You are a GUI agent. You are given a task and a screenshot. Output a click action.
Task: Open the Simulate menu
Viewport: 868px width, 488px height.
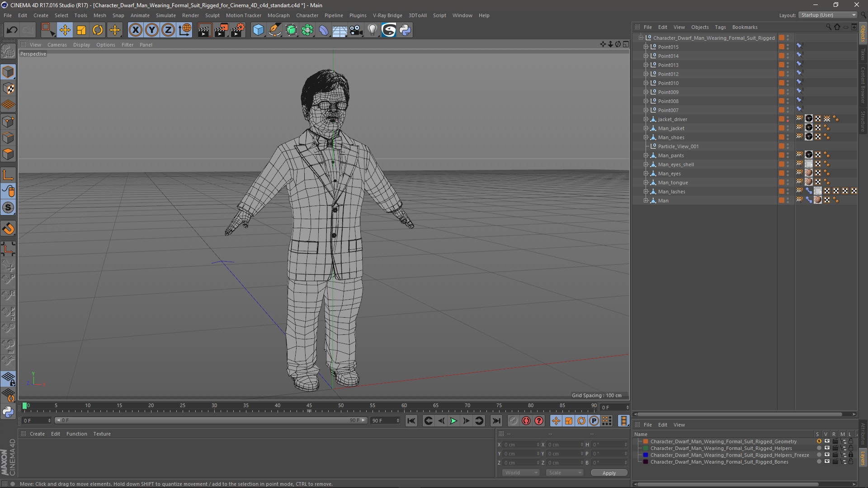[x=166, y=15]
